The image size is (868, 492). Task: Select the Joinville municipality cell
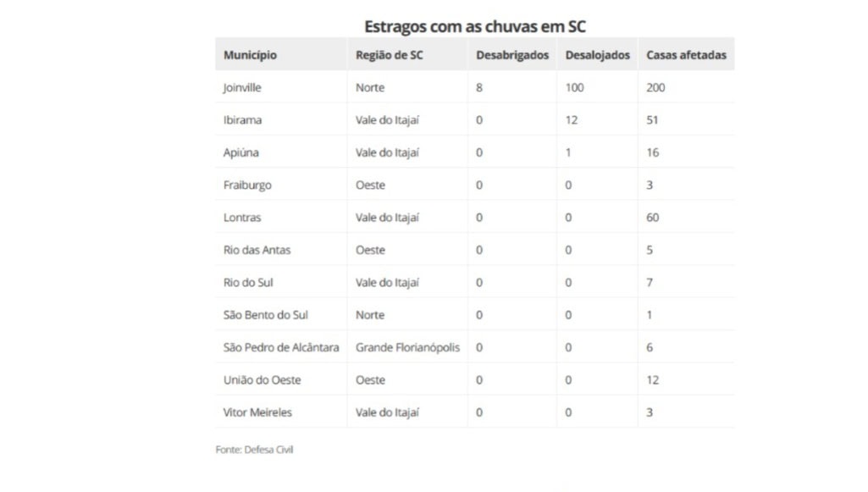click(x=243, y=88)
